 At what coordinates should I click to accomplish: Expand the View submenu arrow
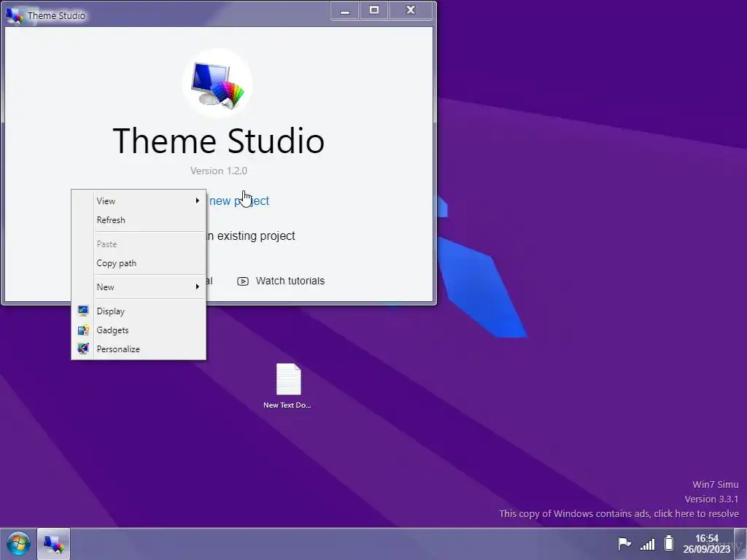(197, 201)
